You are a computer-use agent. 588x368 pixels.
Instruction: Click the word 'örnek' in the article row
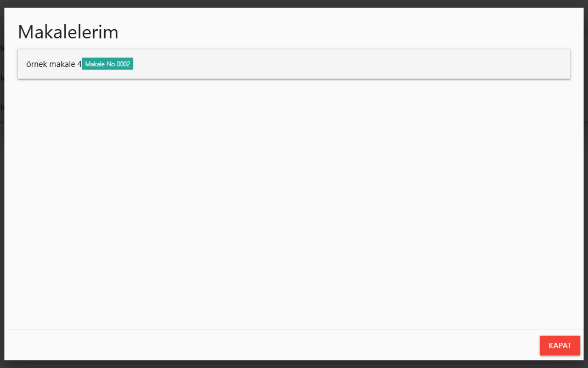tap(37, 64)
